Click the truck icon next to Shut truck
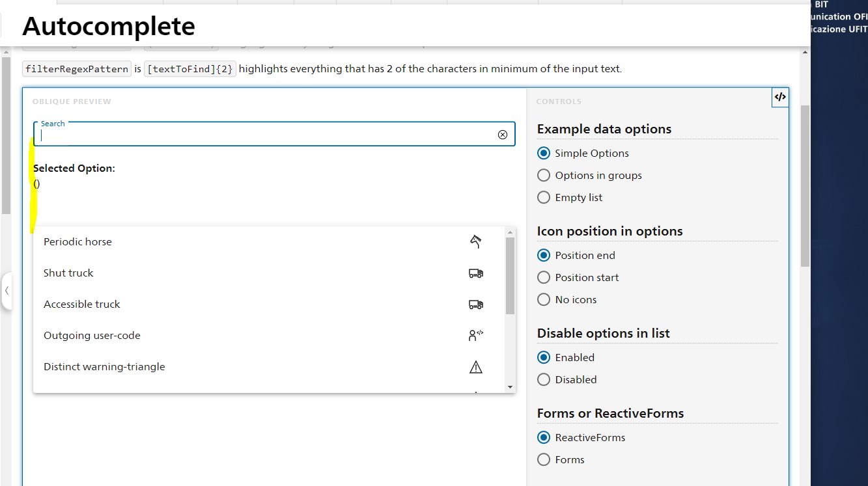Viewport: 868px width, 486px height. pyautogui.click(x=475, y=273)
